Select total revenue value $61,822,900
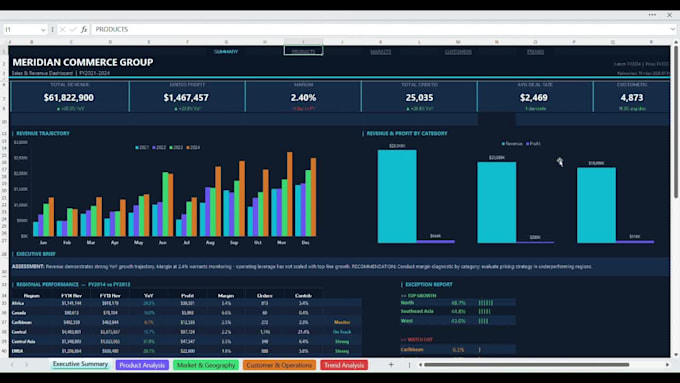 coord(69,98)
